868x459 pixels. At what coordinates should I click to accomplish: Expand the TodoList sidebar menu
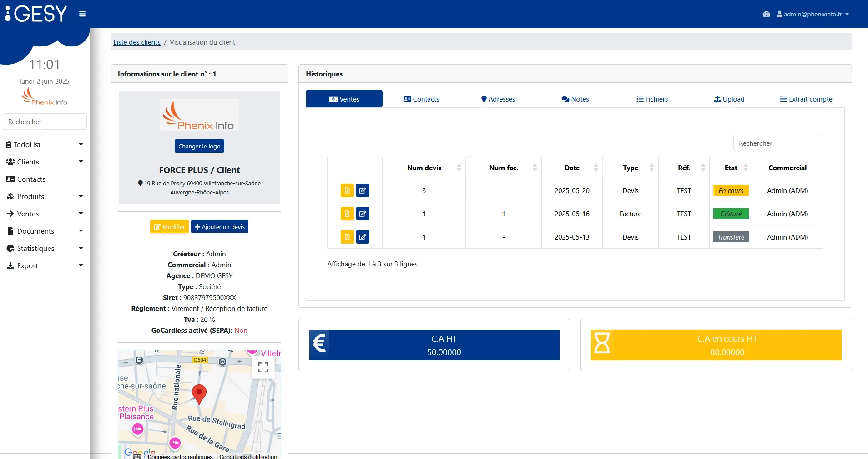tap(45, 144)
